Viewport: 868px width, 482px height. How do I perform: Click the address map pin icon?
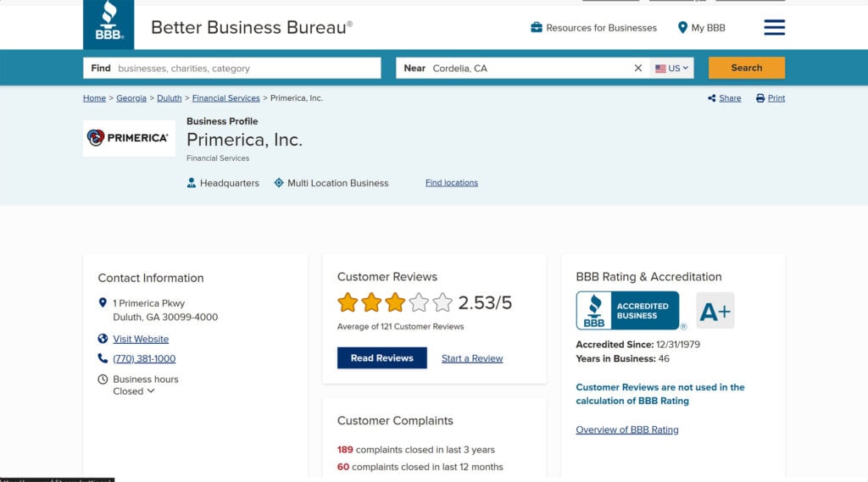pos(103,302)
